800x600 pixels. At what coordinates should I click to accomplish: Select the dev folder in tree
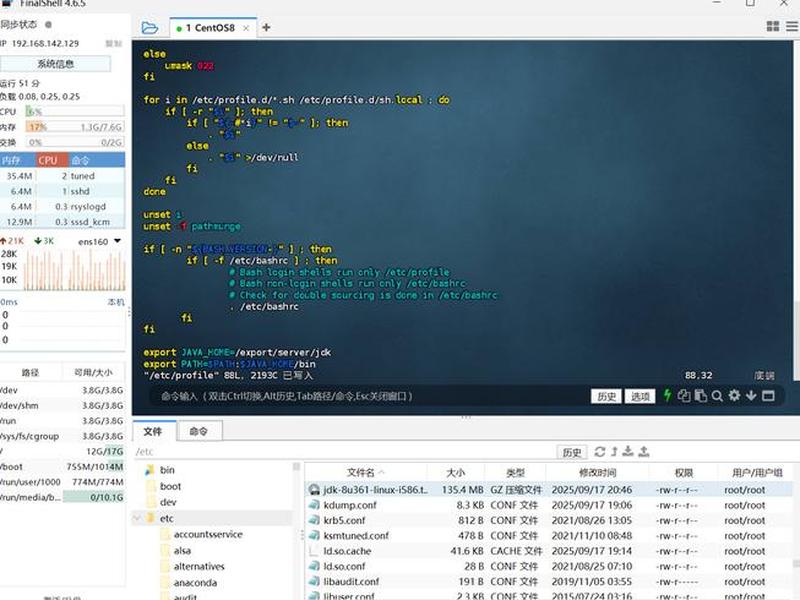pyautogui.click(x=168, y=502)
